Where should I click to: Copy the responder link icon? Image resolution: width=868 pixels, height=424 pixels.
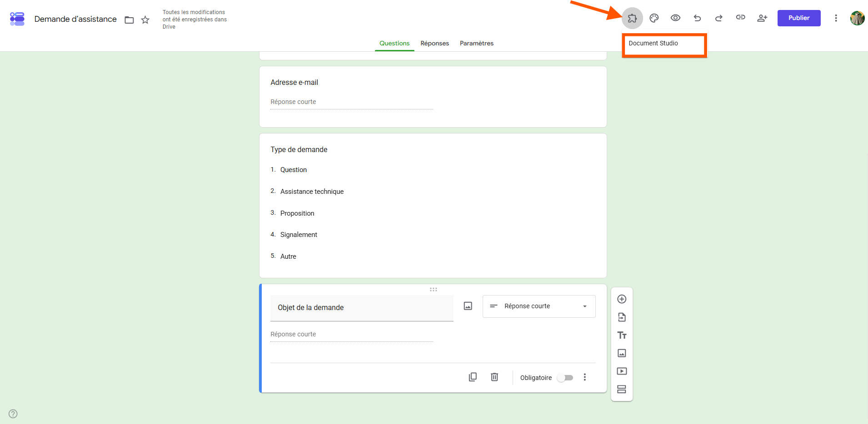coord(740,18)
